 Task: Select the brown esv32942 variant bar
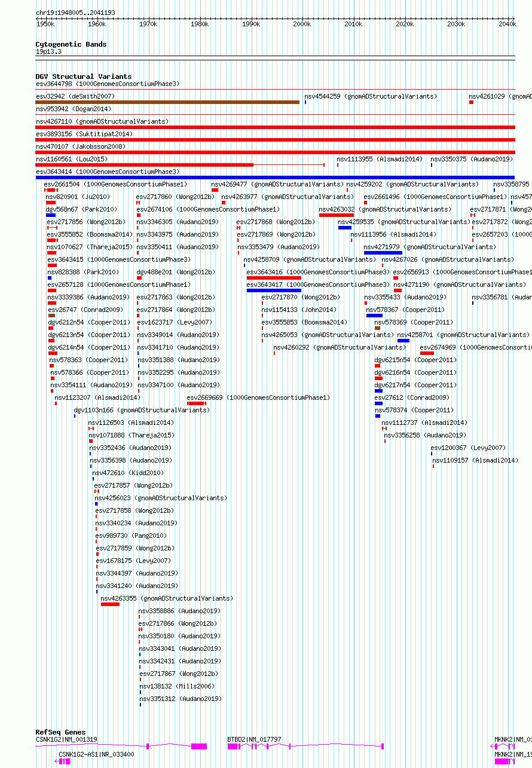pos(167,102)
